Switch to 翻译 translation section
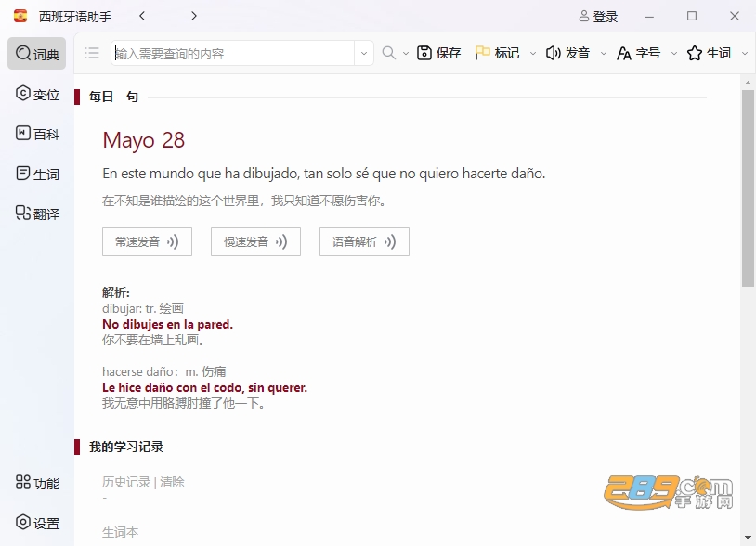Image resolution: width=756 pixels, height=546 pixels. click(x=36, y=213)
